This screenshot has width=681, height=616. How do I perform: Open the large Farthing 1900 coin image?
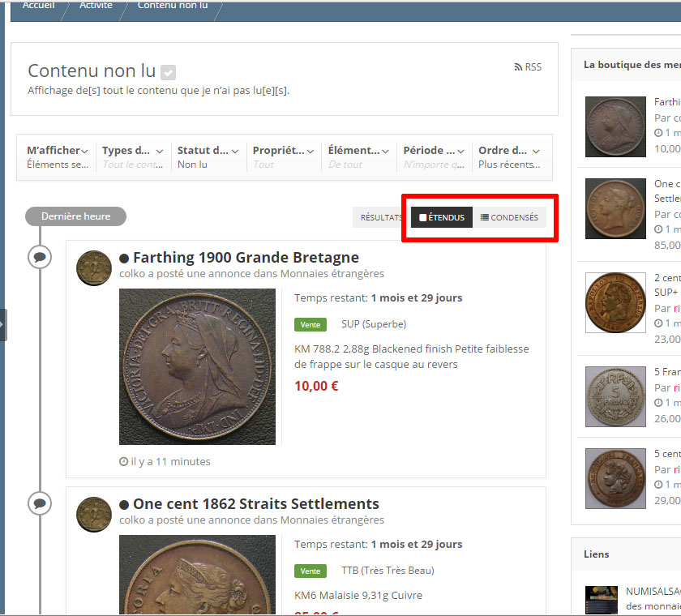coord(197,366)
